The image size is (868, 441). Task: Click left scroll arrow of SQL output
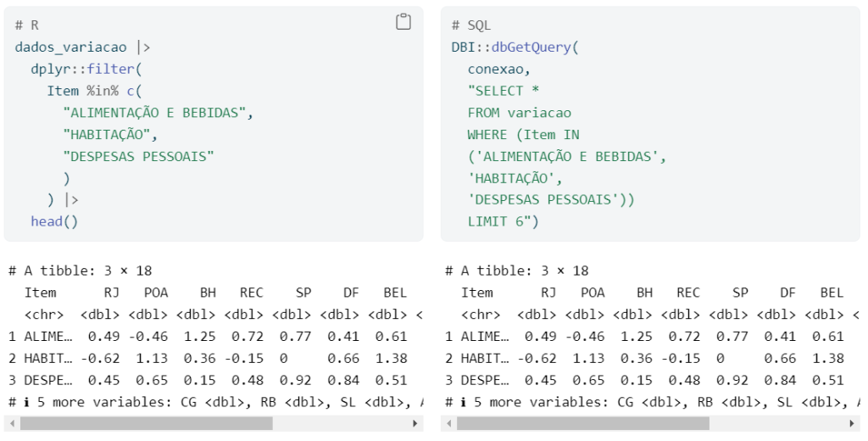[x=449, y=424]
